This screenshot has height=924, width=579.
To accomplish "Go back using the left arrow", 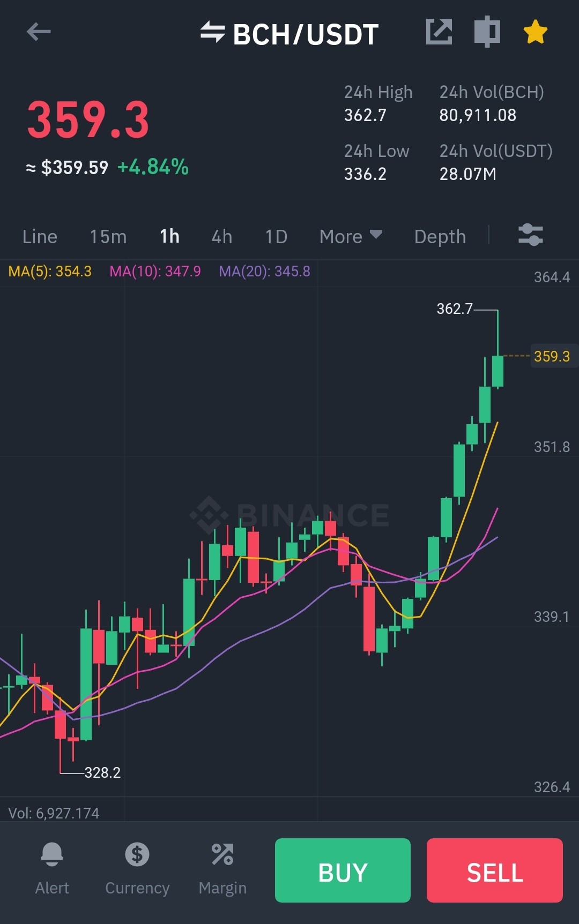I will (39, 32).
